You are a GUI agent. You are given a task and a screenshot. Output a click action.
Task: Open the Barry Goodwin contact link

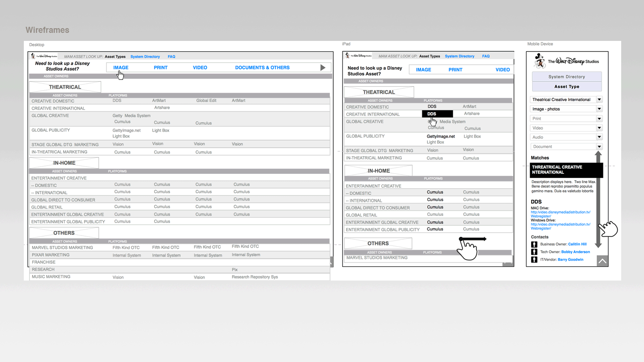tap(571, 260)
